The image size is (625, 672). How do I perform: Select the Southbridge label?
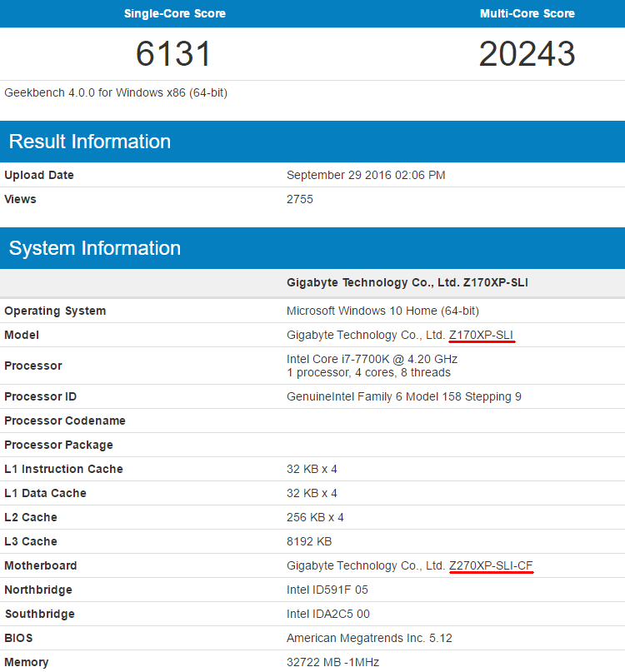tap(39, 614)
